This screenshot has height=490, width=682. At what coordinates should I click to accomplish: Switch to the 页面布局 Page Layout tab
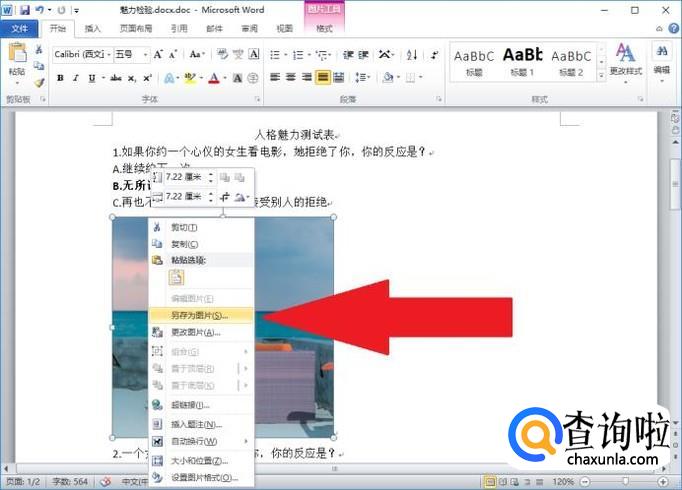(136, 29)
